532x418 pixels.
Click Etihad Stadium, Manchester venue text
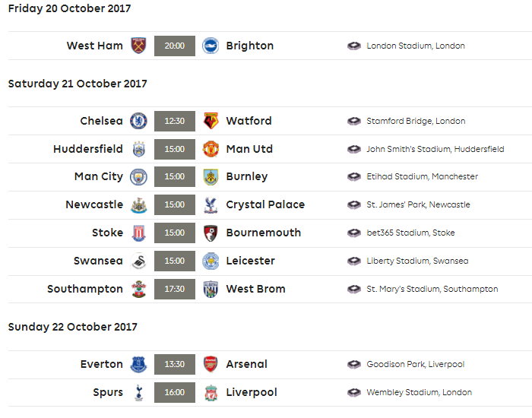tap(422, 177)
